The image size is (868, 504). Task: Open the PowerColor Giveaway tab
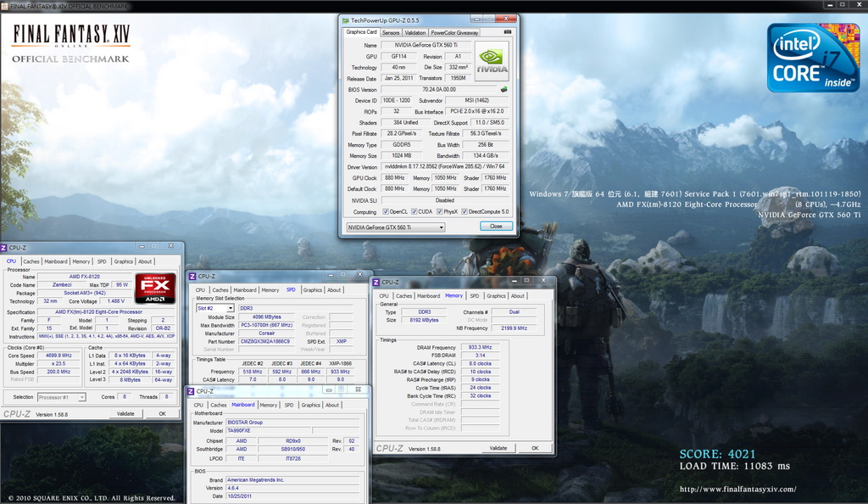click(x=454, y=33)
